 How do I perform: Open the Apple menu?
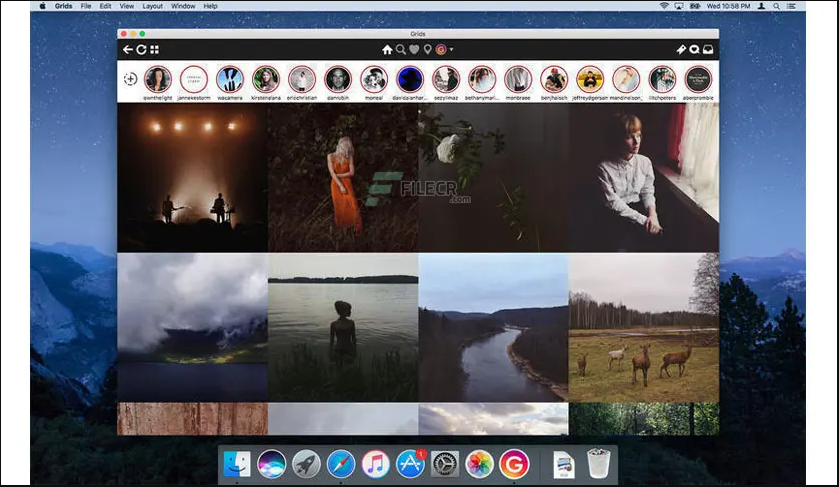pyautogui.click(x=43, y=6)
